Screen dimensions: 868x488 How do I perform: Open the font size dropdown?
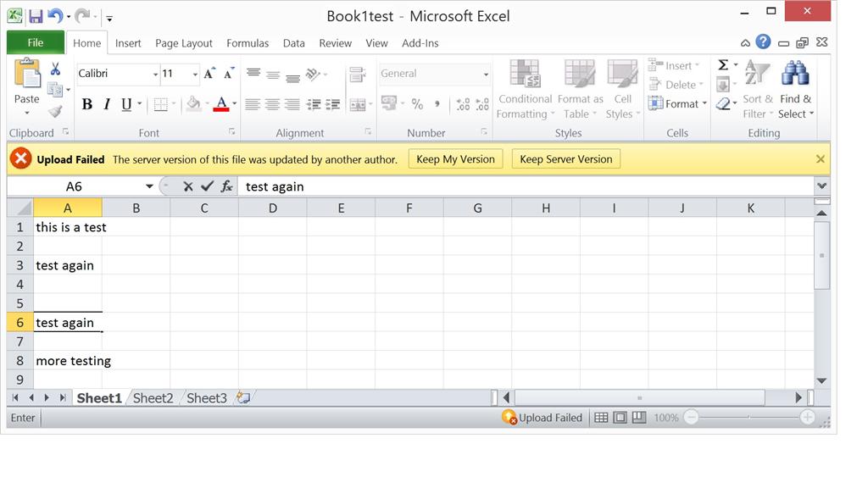click(x=193, y=74)
